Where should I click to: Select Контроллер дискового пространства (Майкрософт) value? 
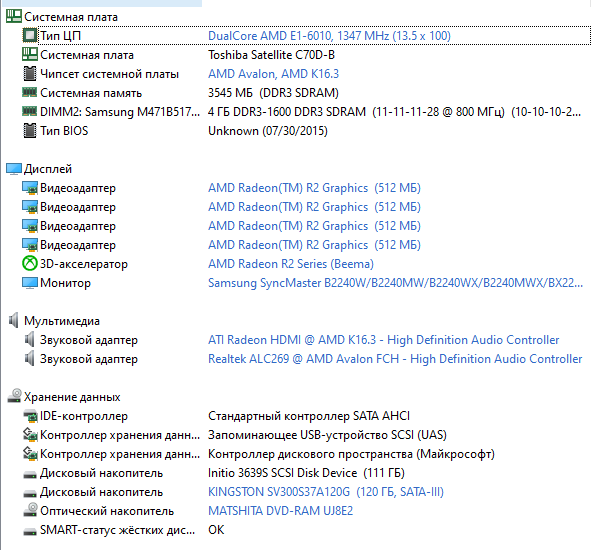pyautogui.click(x=352, y=454)
